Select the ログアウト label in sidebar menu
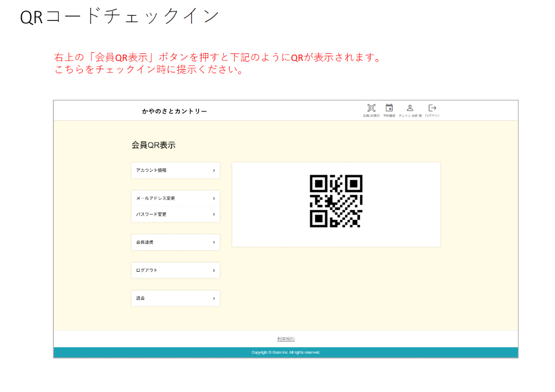Screen dimensions: 555x392 [x=147, y=271]
